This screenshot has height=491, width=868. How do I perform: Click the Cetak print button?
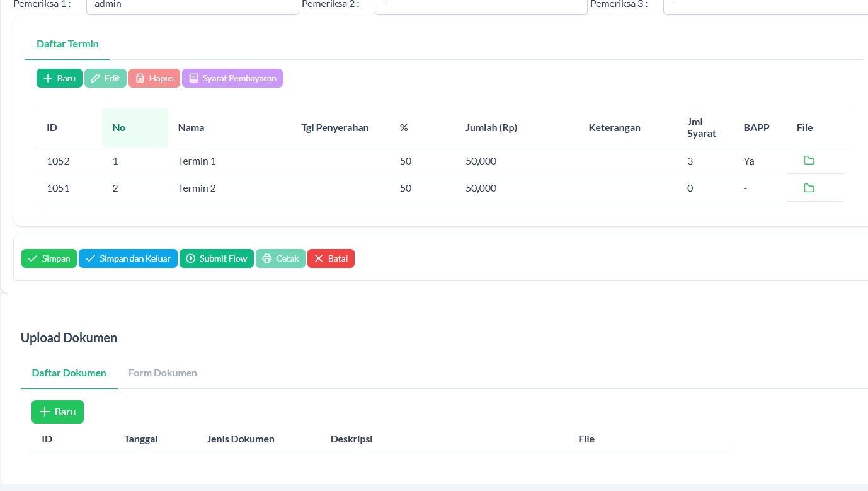280,258
